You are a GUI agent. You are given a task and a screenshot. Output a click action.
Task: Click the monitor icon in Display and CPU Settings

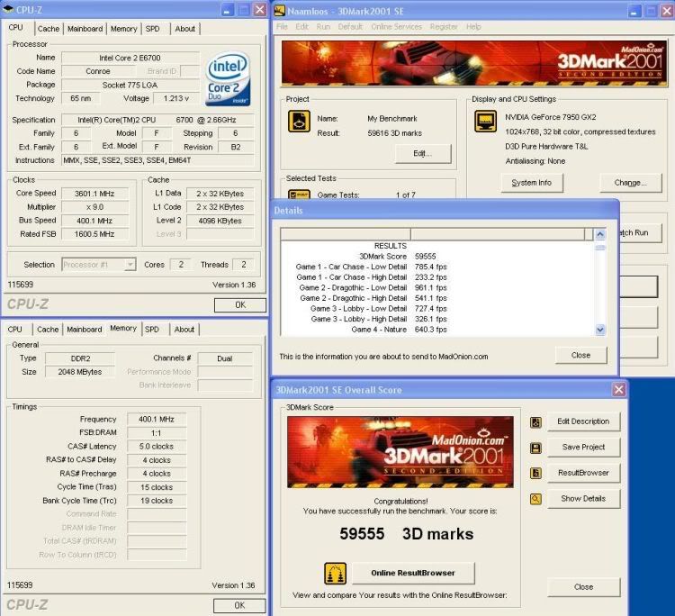click(x=486, y=121)
